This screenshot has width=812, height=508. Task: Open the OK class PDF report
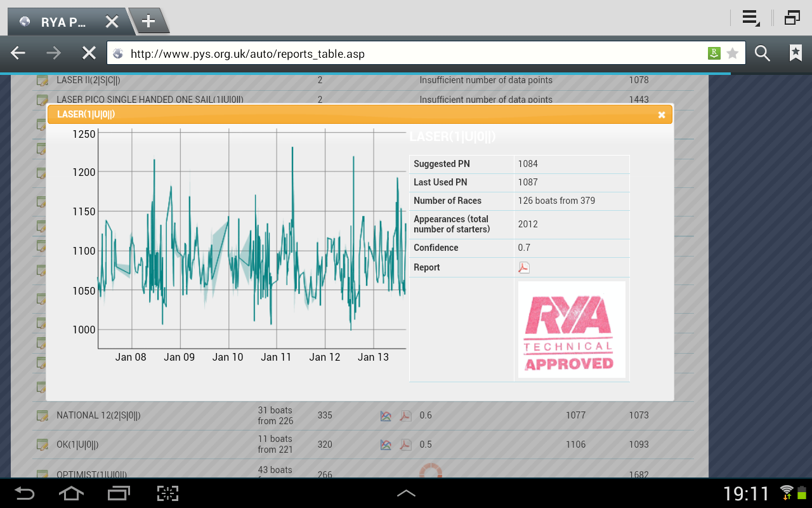tap(405, 444)
